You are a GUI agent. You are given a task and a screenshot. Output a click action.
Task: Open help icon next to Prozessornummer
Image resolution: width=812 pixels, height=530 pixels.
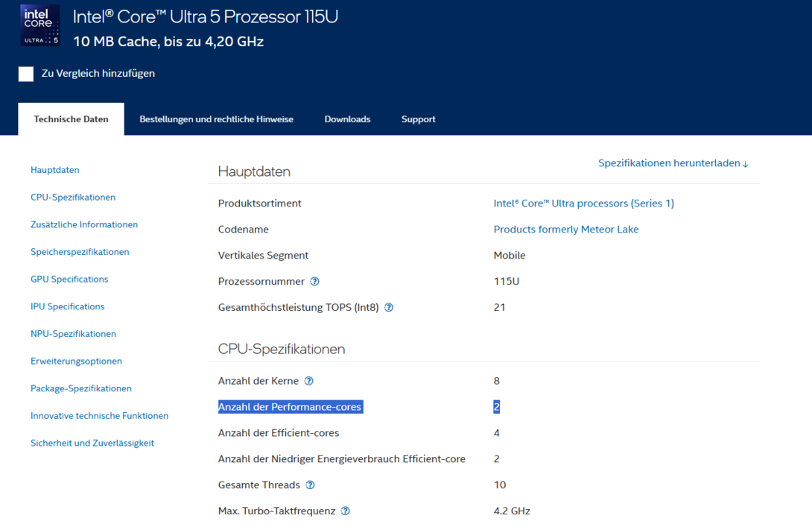pos(315,281)
